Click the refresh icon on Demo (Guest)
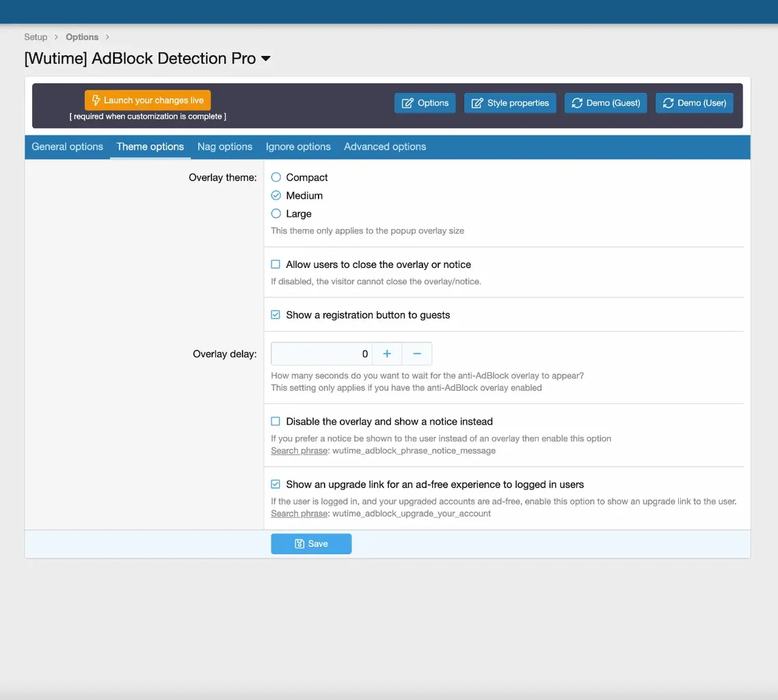Screen dimensions: 778x700 coord(577,103)
